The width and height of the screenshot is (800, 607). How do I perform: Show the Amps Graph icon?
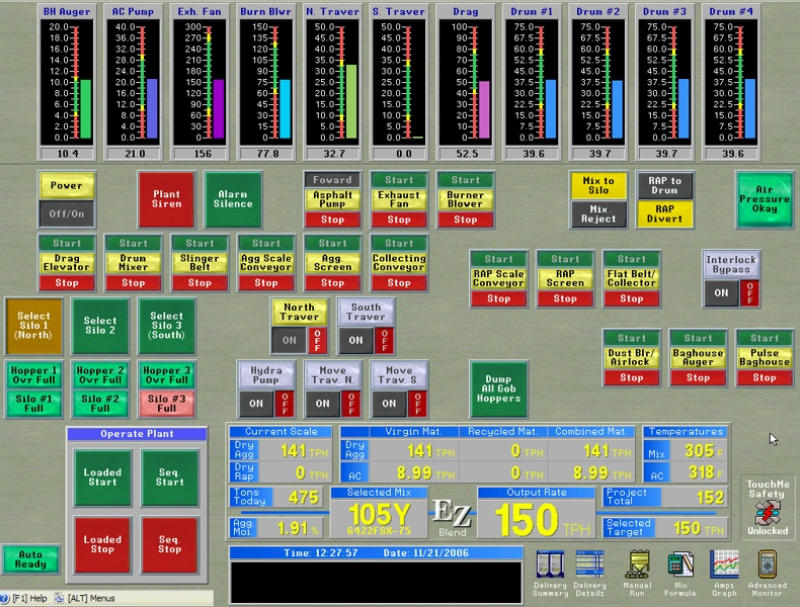[724, 565]
